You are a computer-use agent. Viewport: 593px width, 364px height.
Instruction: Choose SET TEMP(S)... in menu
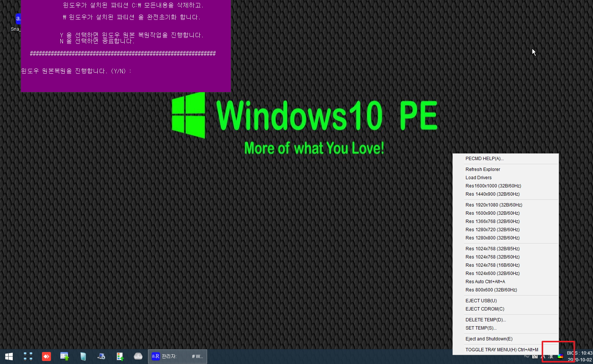pyautogui.click(x=506, y=328)
